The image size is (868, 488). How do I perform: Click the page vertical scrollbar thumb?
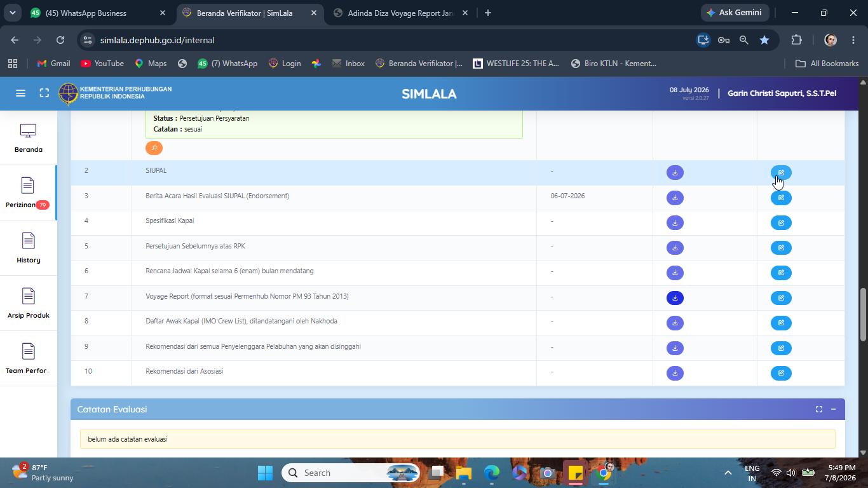click(863, 315)
